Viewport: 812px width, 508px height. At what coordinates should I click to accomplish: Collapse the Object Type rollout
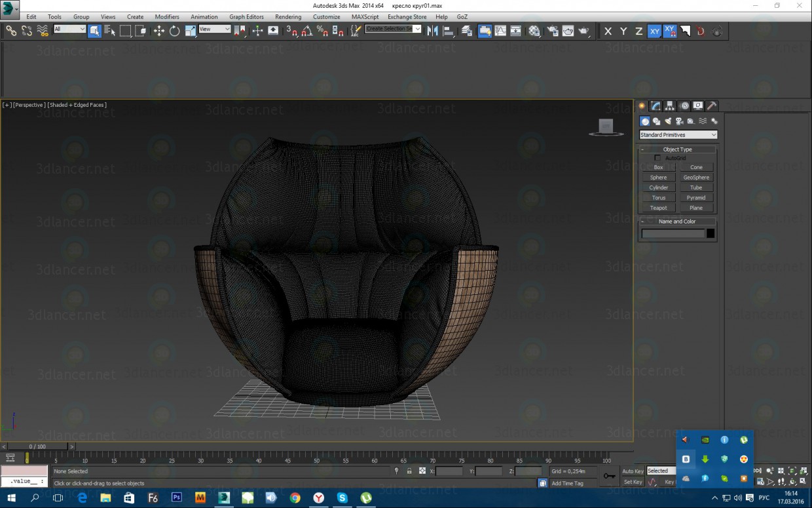677,149
